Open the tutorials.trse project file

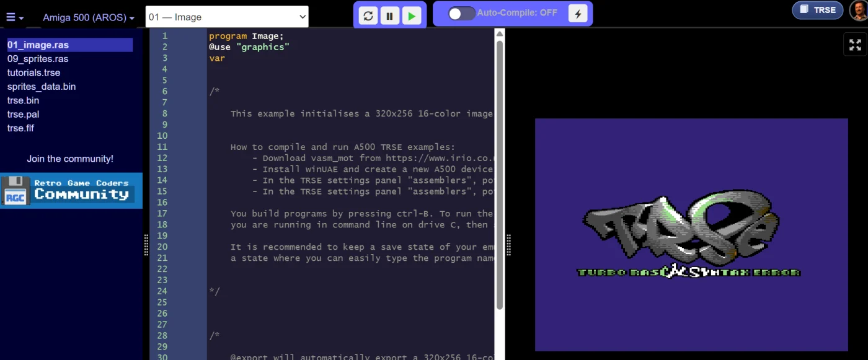[33, 72]
